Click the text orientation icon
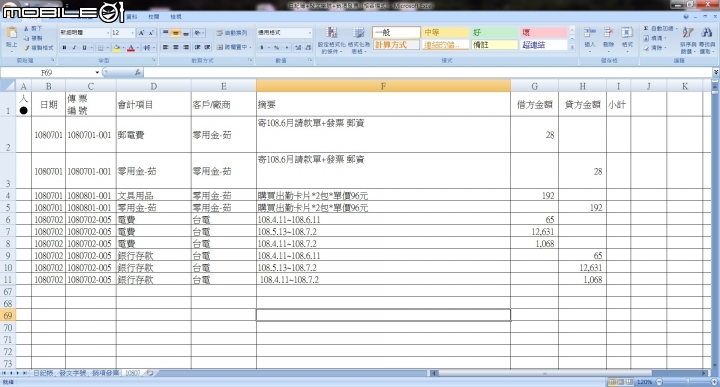The width and height of the screenshot is (720, 387). [x=198, y=33]
